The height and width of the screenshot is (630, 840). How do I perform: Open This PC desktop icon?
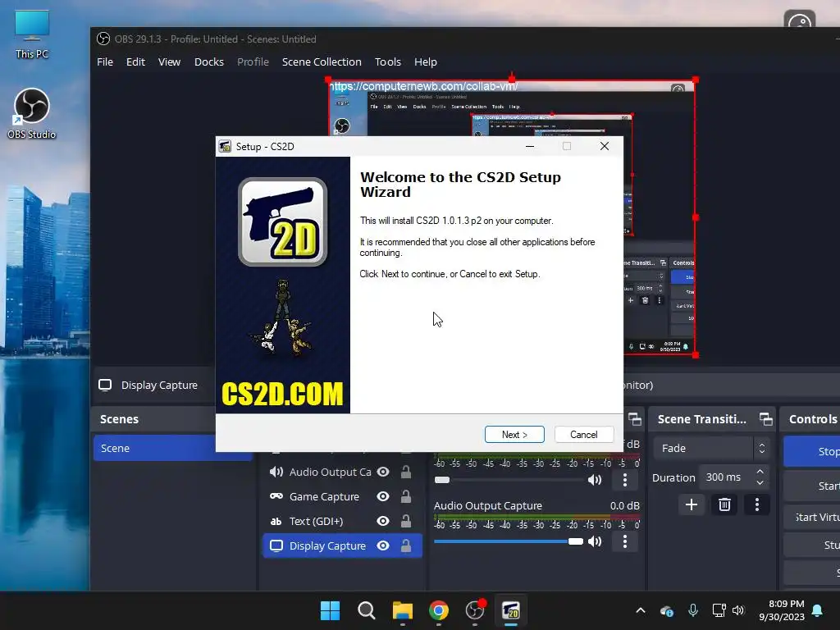(32, 34)
